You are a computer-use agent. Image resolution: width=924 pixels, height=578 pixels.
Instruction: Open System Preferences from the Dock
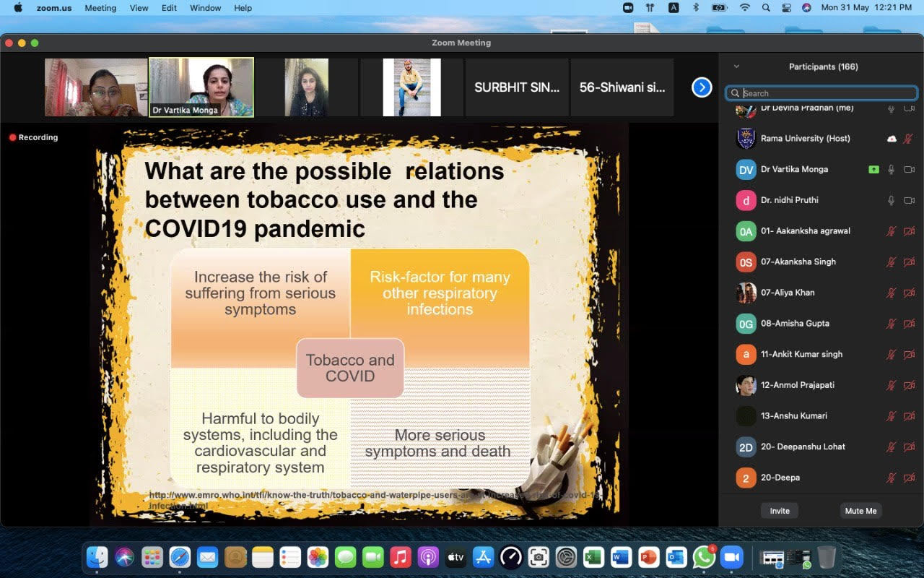[566, 557]
